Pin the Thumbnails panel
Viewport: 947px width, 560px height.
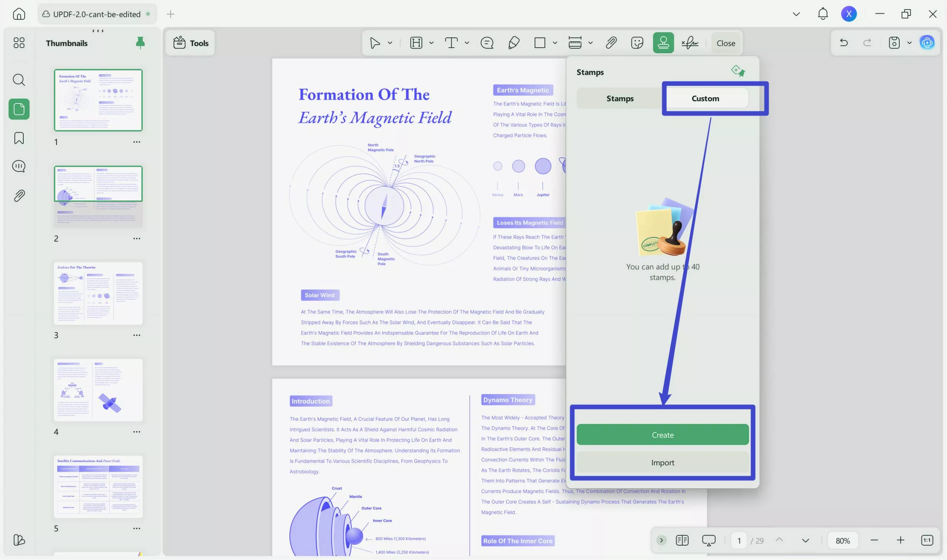(x=140, y=43)
